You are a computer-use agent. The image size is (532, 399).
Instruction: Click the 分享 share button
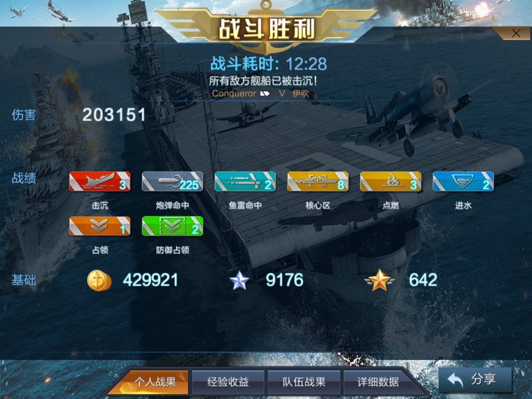pyautogui.click(x=475, y=380)
